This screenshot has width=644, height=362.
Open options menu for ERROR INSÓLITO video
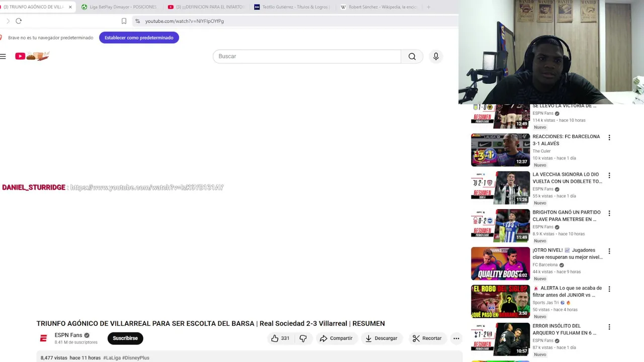[609, 327]
